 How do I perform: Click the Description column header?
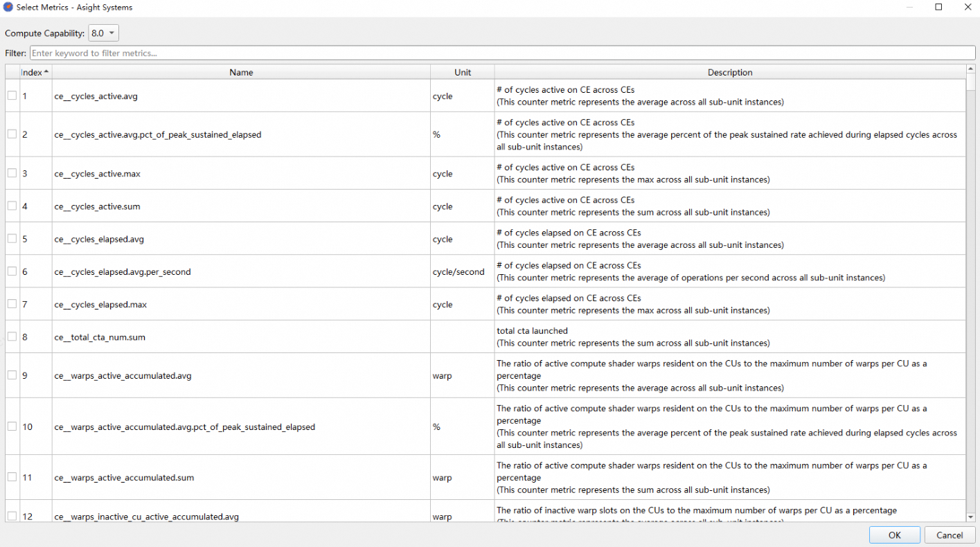[x=729, y=72]
